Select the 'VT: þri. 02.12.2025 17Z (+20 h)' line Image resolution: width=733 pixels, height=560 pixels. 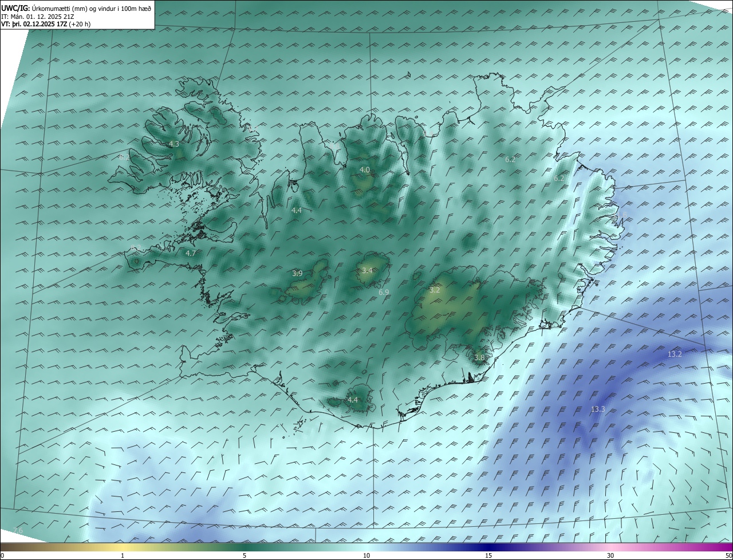pyautogui.click(x=46, y=25)
